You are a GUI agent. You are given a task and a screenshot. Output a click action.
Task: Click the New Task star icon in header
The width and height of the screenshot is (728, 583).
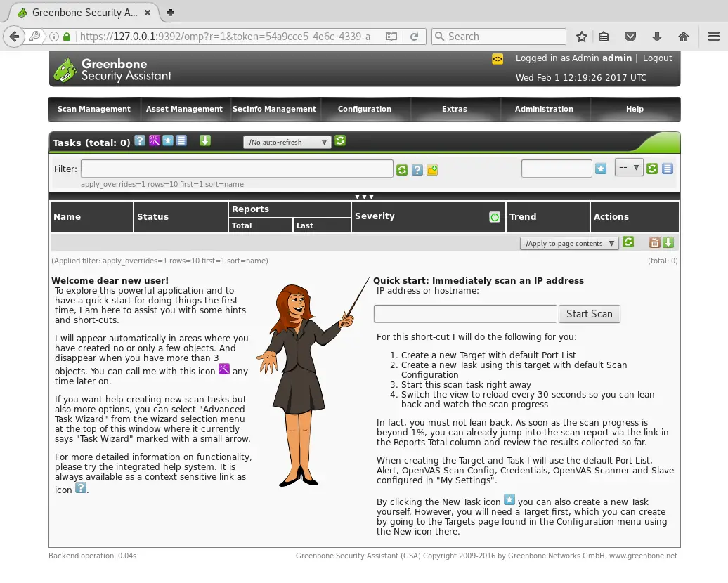point(168,140)
